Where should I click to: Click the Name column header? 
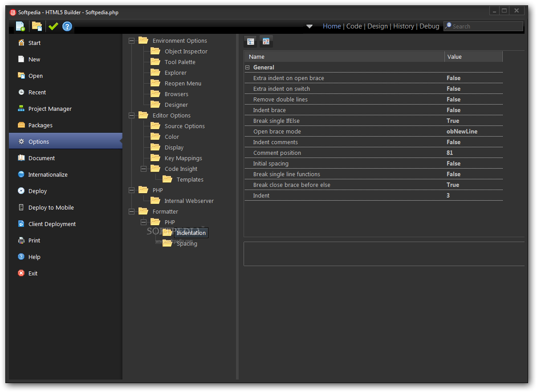click(x=344, y=57)
